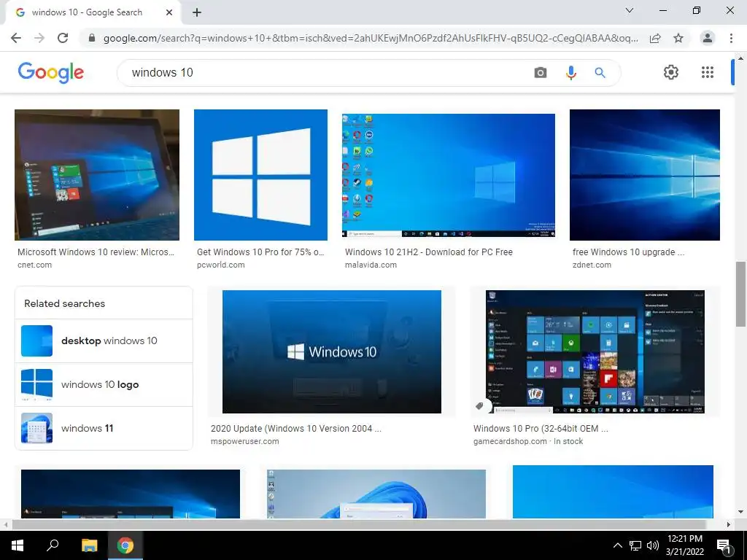747x560 pixels.
Task: Open 'Microsoft Windows 10 review' result link
Action: click(x=96, y=252)
